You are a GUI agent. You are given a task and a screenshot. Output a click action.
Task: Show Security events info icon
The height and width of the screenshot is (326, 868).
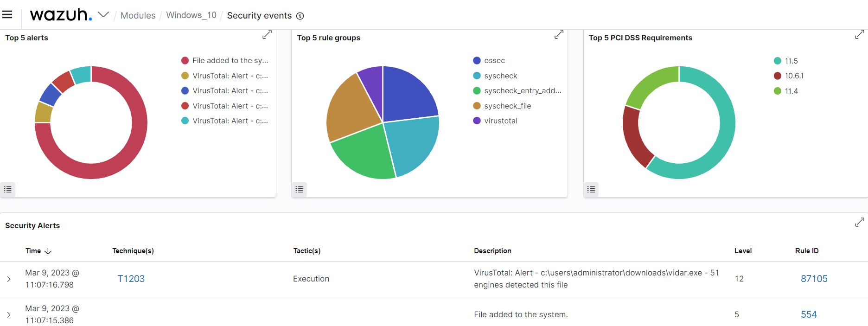click(x=300, y=16)
